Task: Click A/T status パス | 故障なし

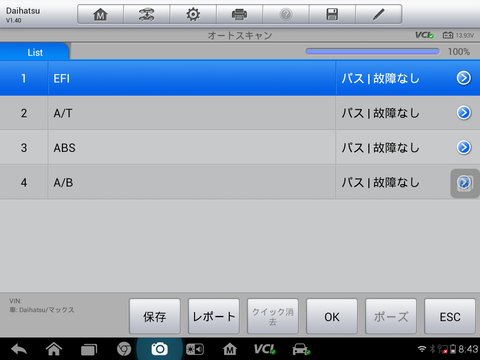Action: pos(380,113)
